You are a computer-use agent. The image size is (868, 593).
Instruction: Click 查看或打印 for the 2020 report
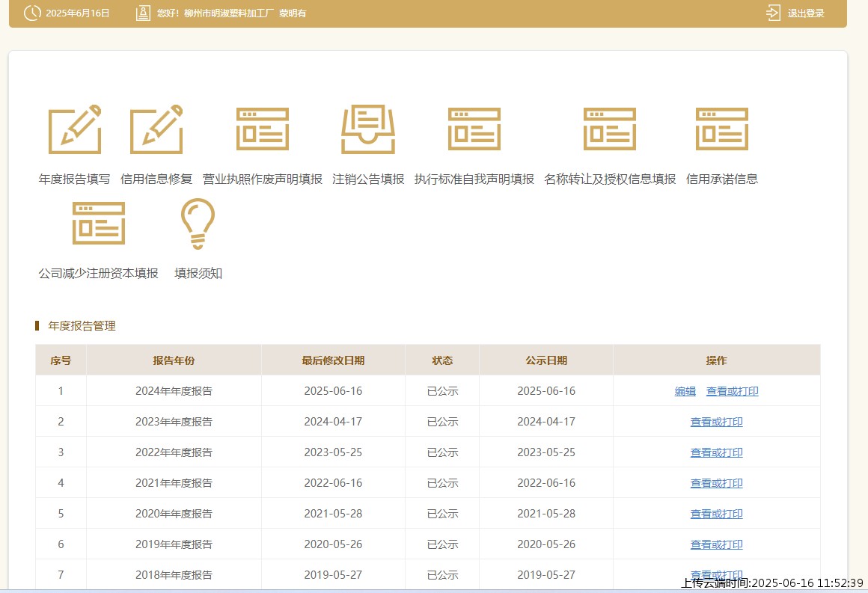[716, 514]
